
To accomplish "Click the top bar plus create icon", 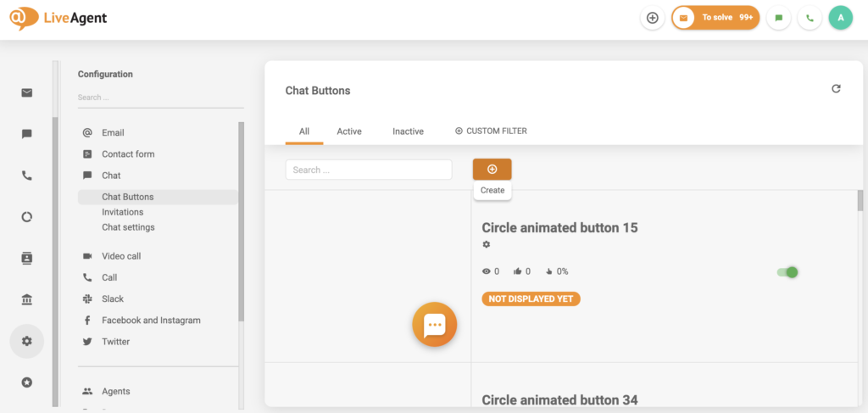I will [x=652, y=18].
